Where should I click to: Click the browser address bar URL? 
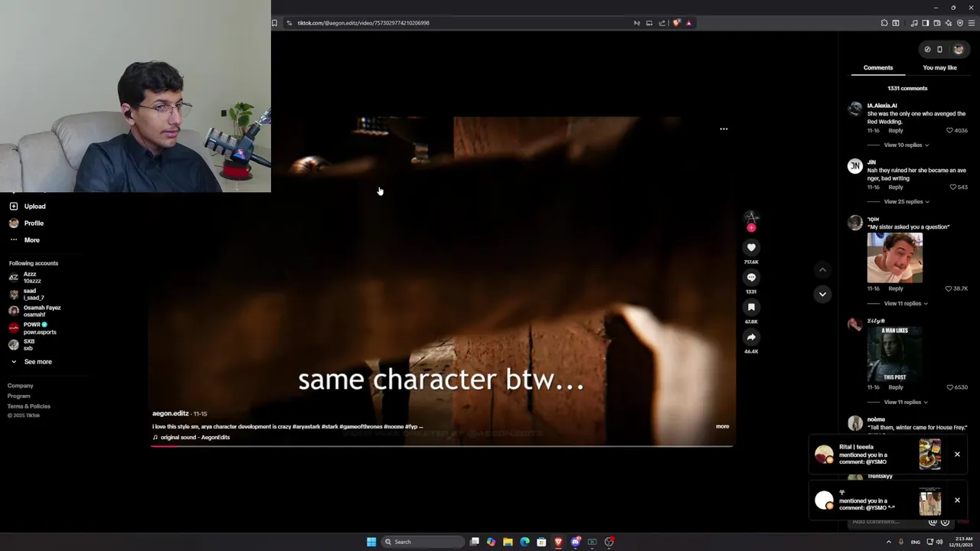click(364, 23)
